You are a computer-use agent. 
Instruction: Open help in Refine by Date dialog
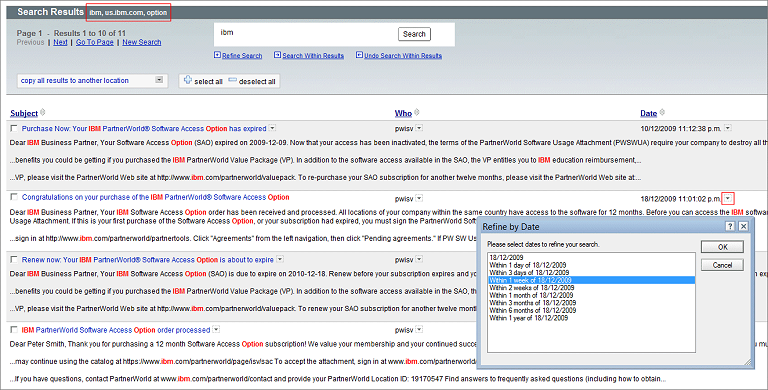730,226
